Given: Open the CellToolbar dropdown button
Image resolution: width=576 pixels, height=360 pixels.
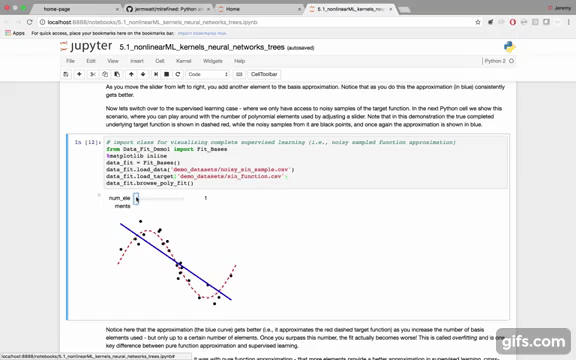Looking at the screenshot, I should pyautogui.click(x=264, y=74).
